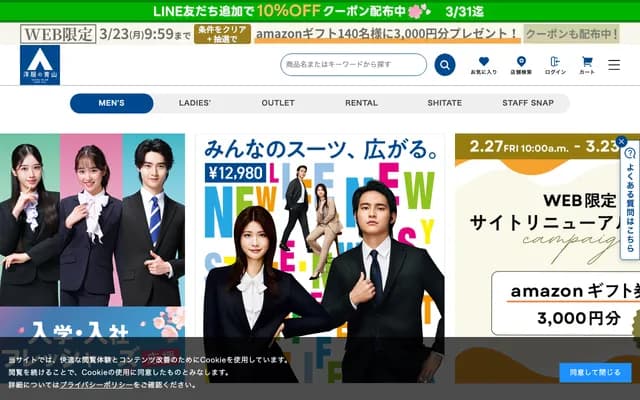Click the magnifier search button

tap(445, 65)
